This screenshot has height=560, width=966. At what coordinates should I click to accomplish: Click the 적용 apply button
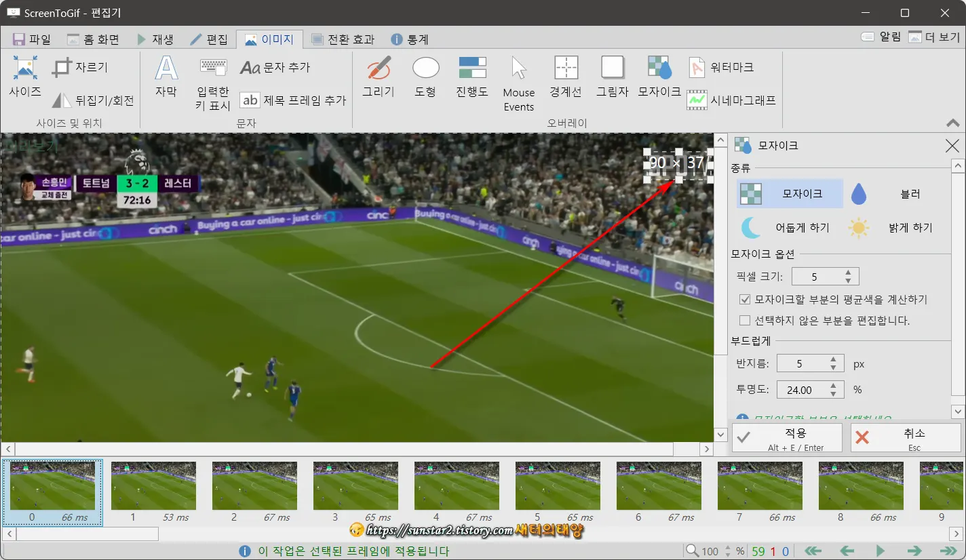(x=786, y=437)
